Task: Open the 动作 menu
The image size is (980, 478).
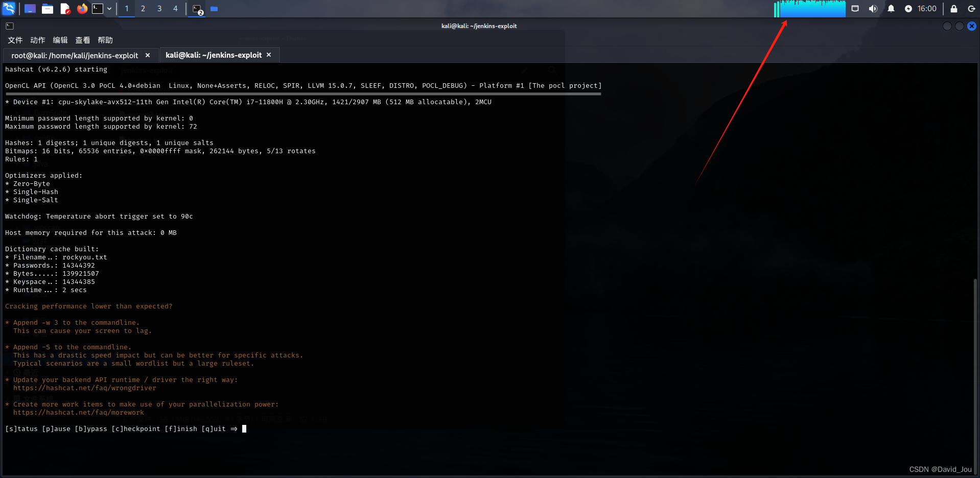Action: click(37, 40)
